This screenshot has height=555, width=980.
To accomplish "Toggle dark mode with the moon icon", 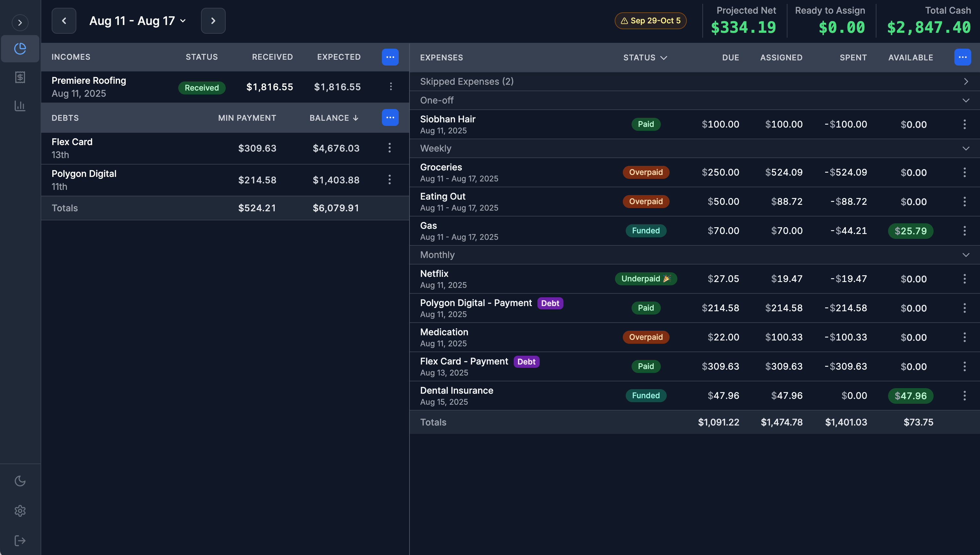I will 20,481.
